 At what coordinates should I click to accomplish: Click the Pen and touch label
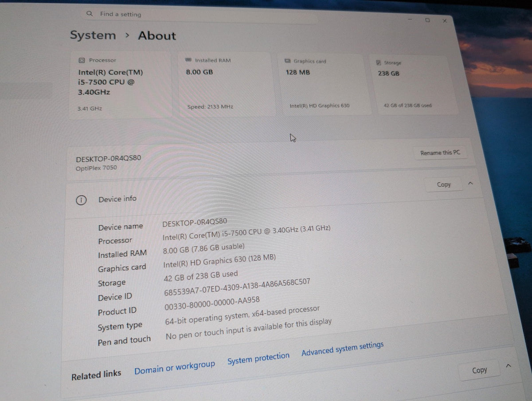(x=124, y=341)
